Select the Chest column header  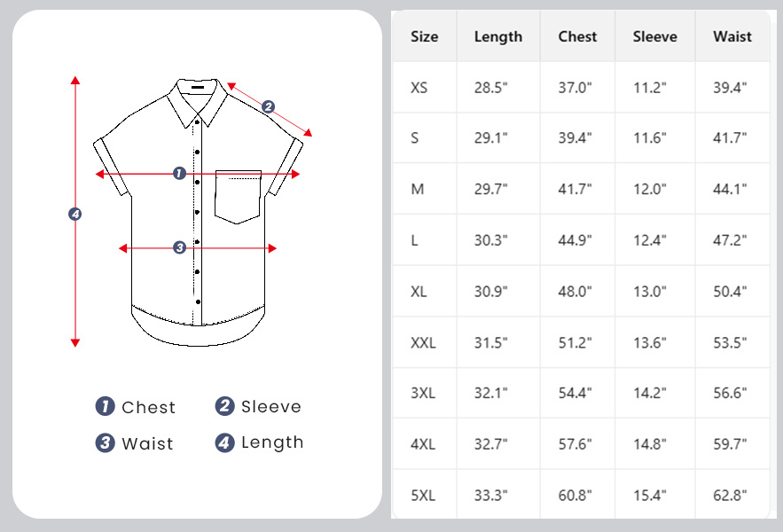577,37
